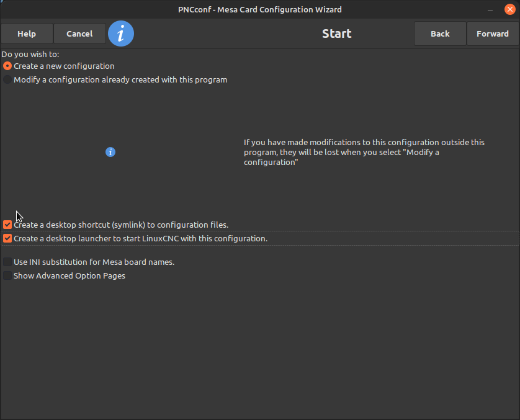
Task: Click 'Create a desktop launcher' label text
Action: point(140,238)
